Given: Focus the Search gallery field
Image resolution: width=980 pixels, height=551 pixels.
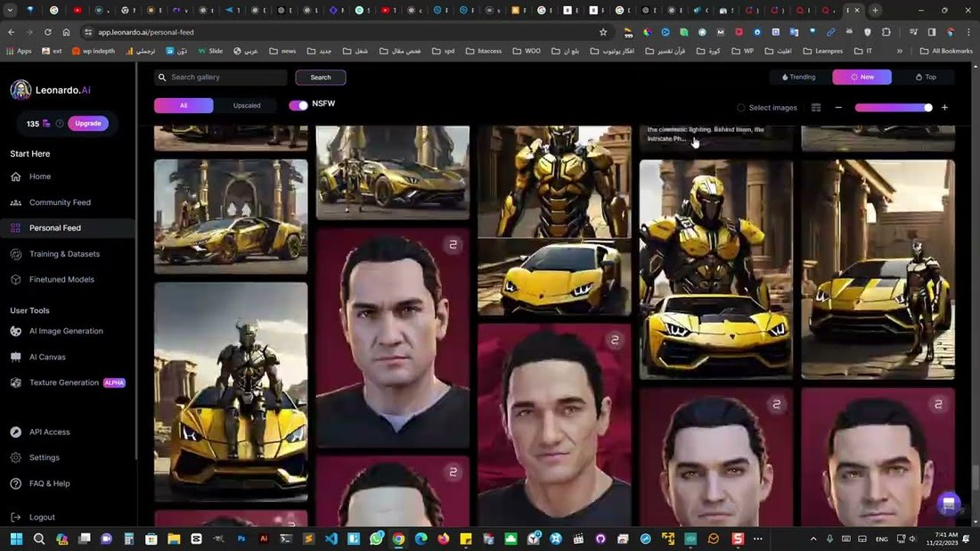Looking at the screenshot, I should 221,77.
